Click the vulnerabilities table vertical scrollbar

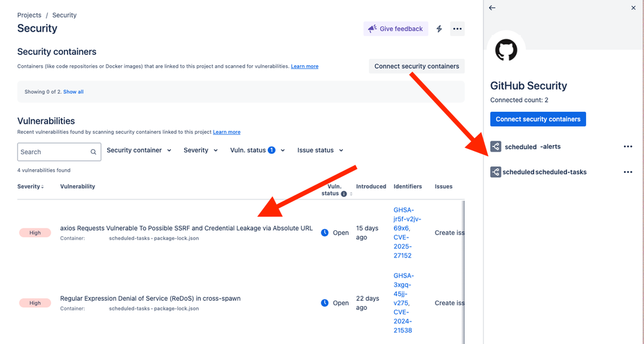pyautogui.click(x=463, y=271)
